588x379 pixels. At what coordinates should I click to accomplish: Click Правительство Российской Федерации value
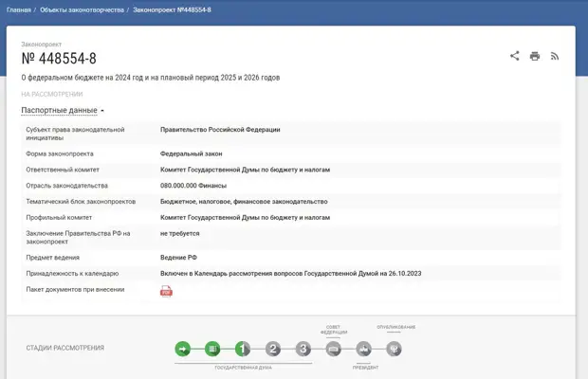pos(220,130)
